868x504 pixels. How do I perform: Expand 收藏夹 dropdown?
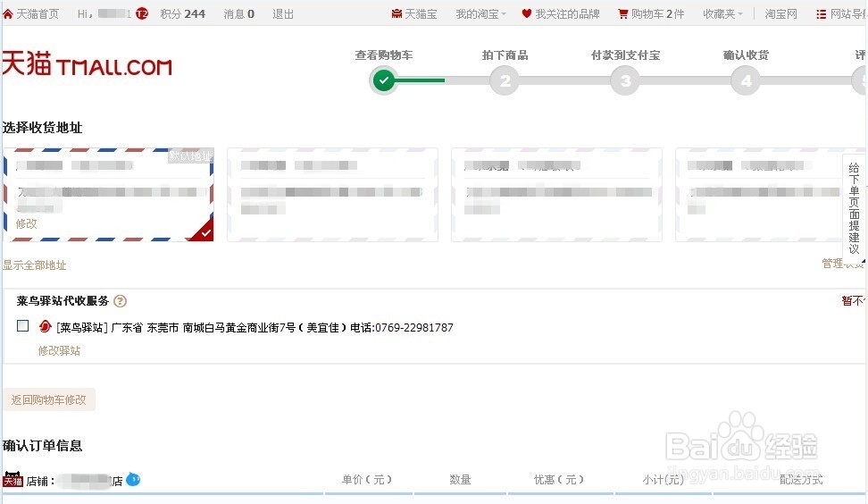(722, 13)
